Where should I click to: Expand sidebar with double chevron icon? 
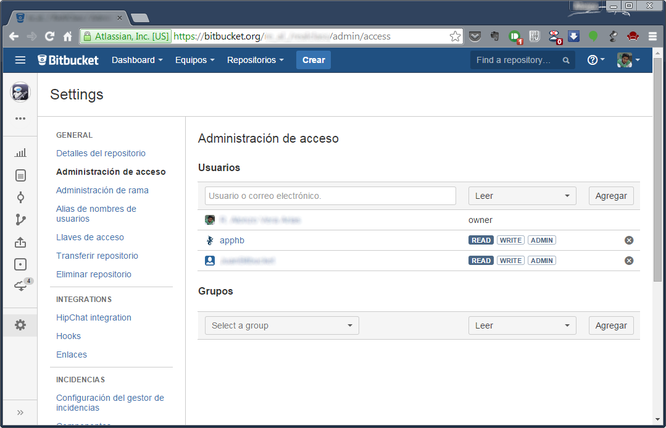(20, 412)
